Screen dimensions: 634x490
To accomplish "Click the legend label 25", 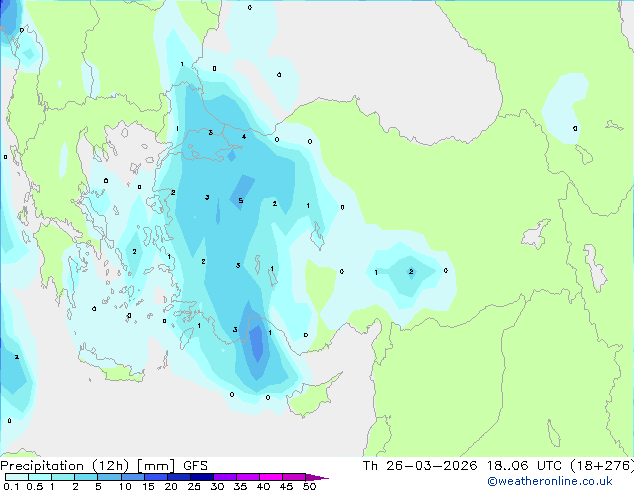I will coord(194,486).
